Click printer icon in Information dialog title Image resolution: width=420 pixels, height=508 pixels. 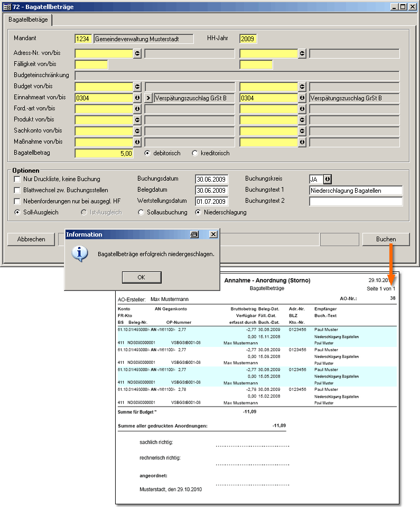194,234
